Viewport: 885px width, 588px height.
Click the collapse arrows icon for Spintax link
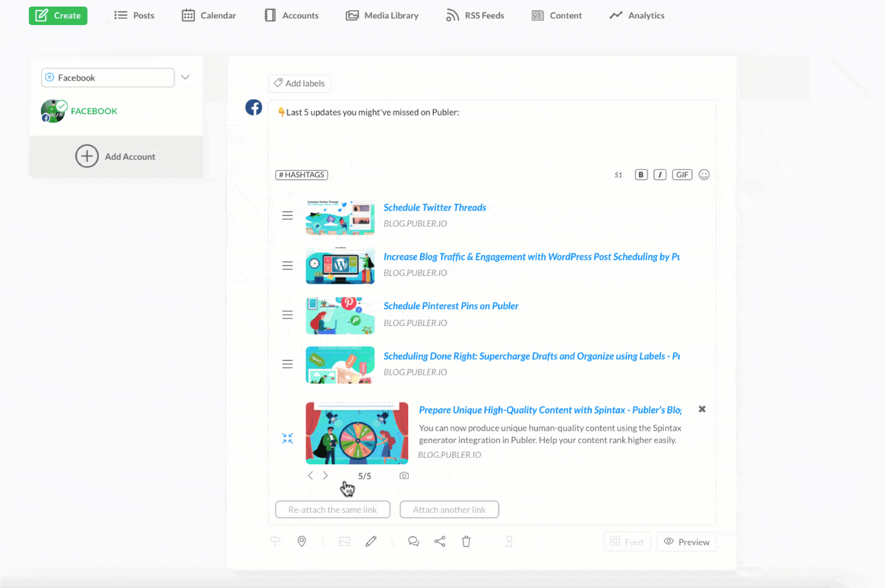tap(287, 438)
